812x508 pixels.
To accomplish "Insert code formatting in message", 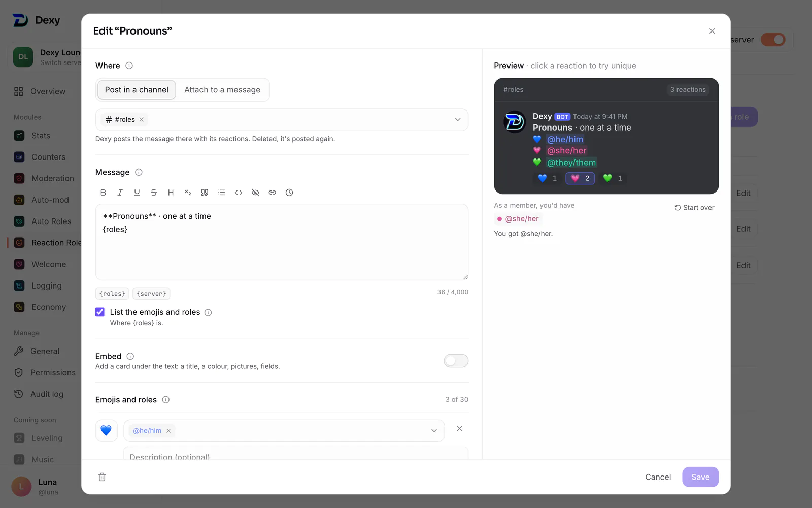I will (x=239, y=193).
